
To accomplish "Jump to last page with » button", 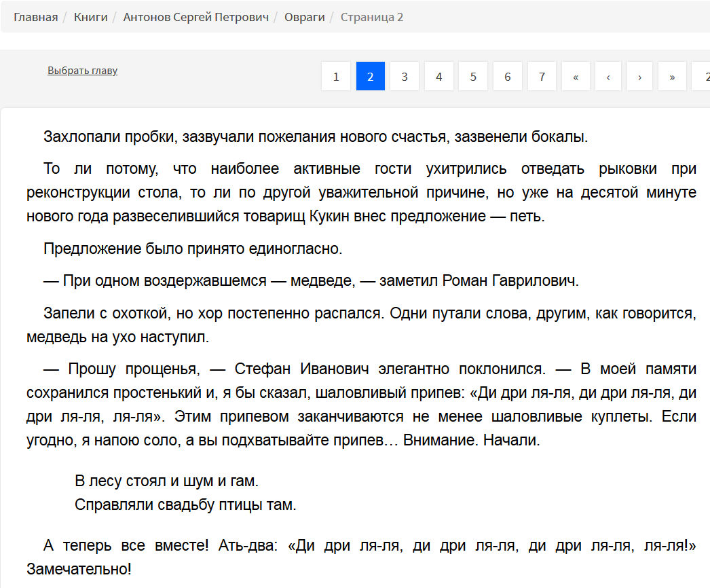I will [x=672, y=77].
